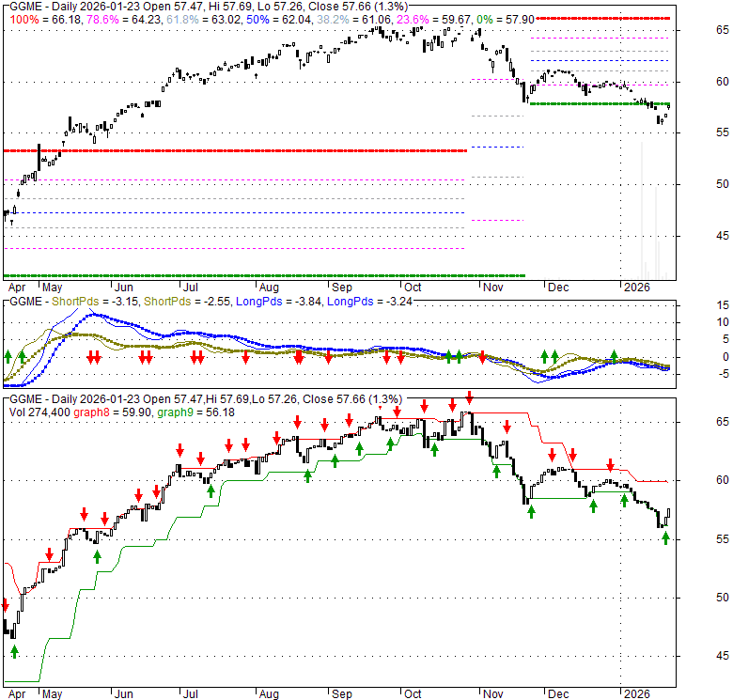Viewport: 733px width, 700px height.
Task: Select 'LongPds = -3.24' in the indicator panel
Action: pyautogui.click(x=369, y=302)
